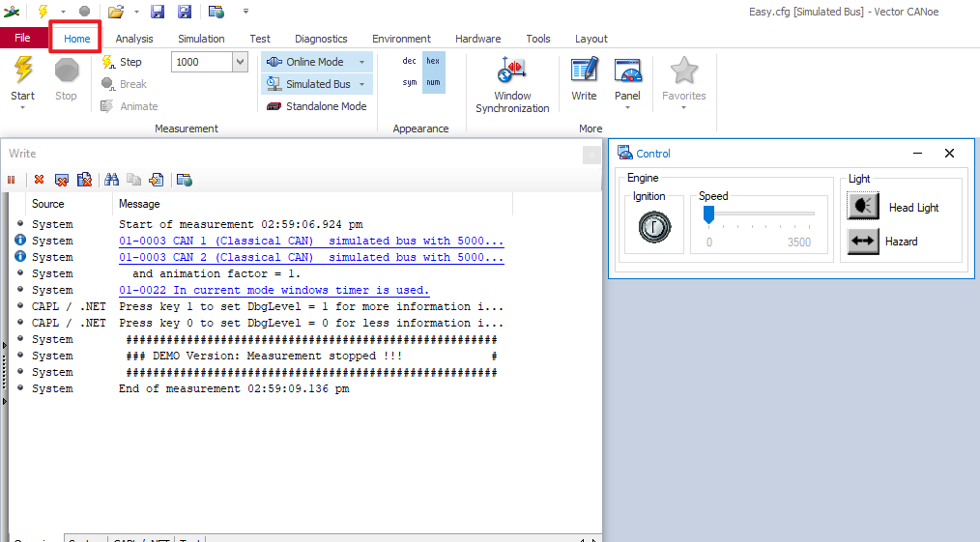Select Online Mode
The image size is (980, 542).
(306, 62)
